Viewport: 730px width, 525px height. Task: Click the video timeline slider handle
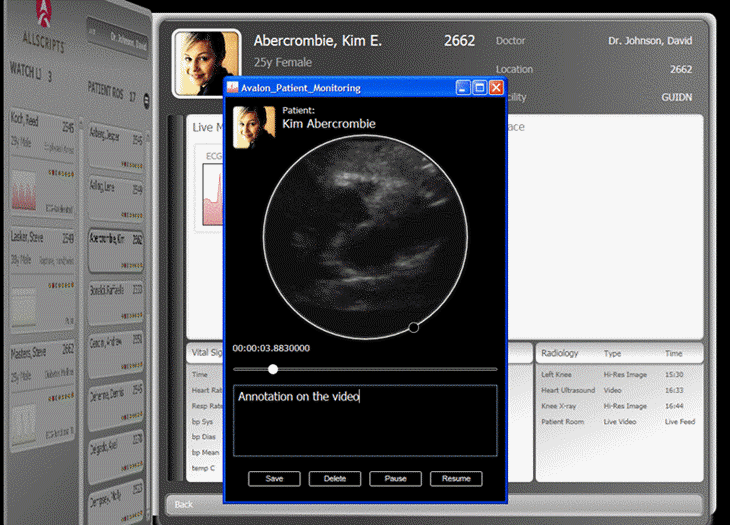(273, 369)
